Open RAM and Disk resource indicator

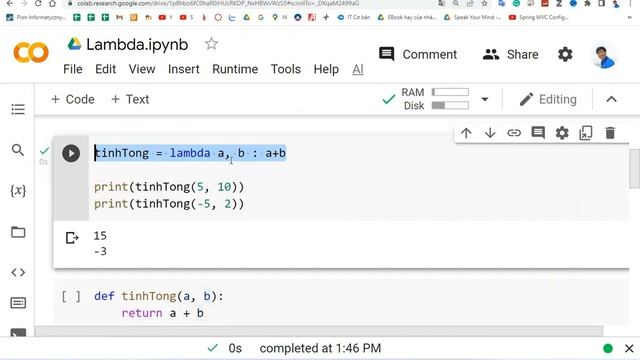point(435,99)
